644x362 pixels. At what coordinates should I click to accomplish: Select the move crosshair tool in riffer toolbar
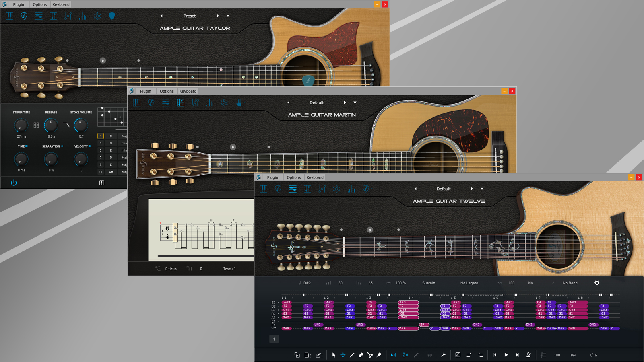(x=343, y=355)
